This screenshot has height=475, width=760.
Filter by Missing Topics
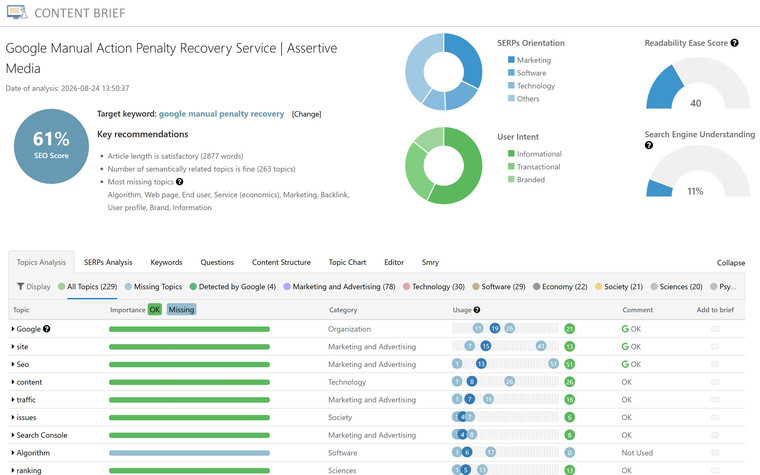153,286
